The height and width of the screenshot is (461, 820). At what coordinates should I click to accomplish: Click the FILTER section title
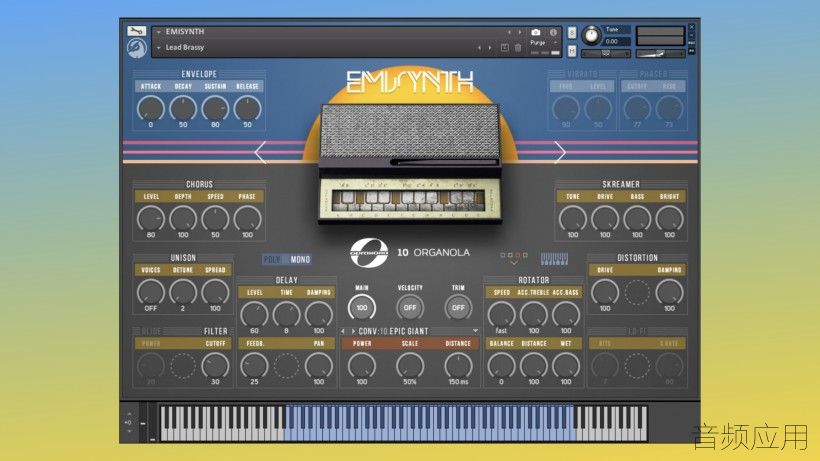(215, 331)
